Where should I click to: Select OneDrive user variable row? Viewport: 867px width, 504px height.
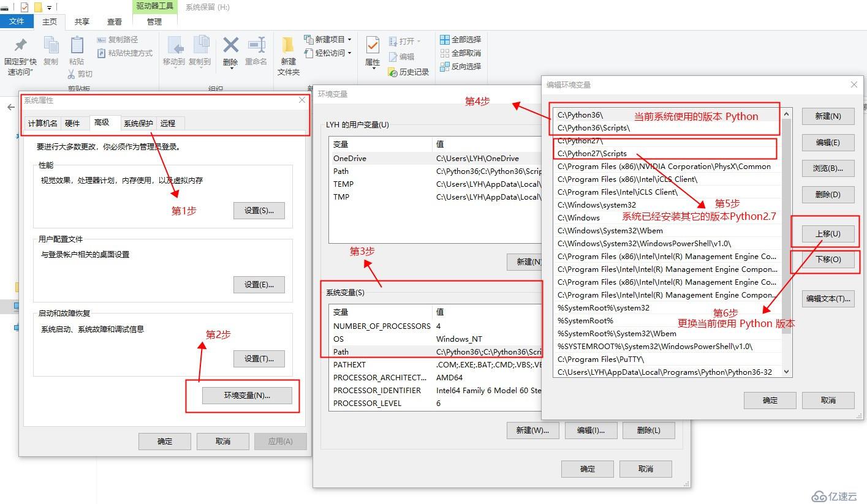tap(436, 158)
